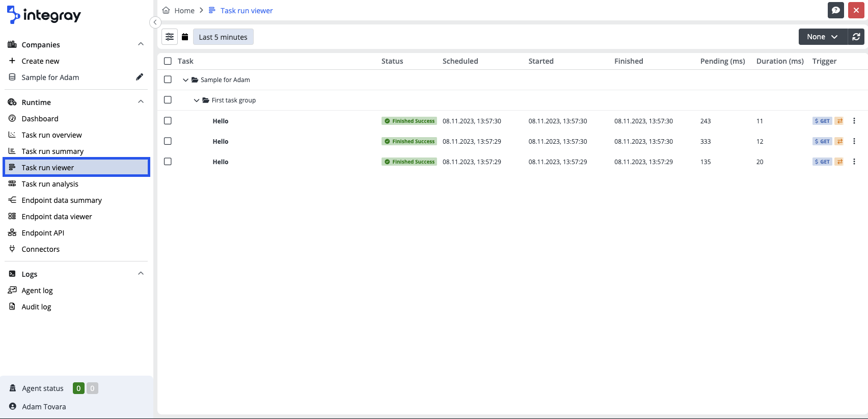The width and height of the screenshot is (868, 419).
Task: Collapse the Runtime sidebar section
Action: (141, 102)
